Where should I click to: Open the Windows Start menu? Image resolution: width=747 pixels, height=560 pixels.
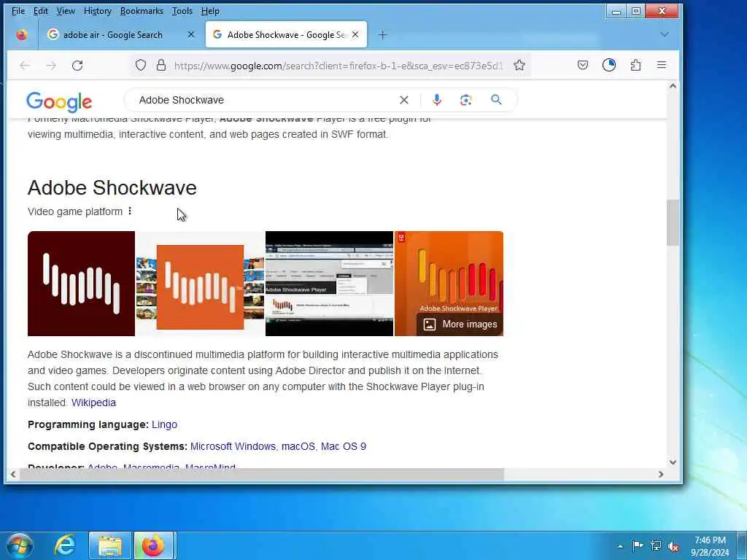click(20, 545)
